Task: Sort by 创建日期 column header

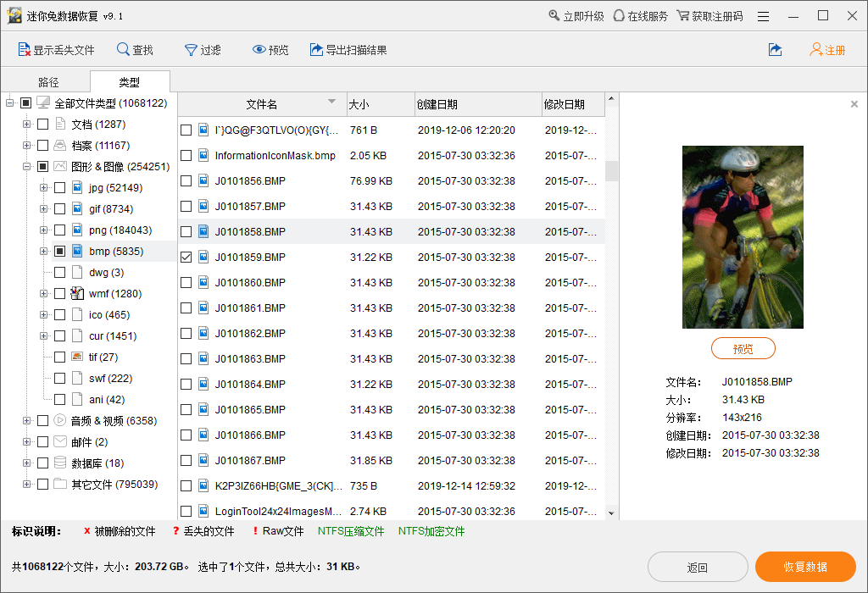Action: (x=478, y=104)
